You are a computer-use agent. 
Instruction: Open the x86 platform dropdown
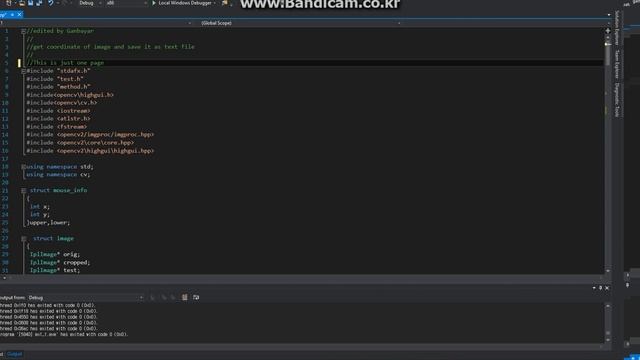point(126,3)
